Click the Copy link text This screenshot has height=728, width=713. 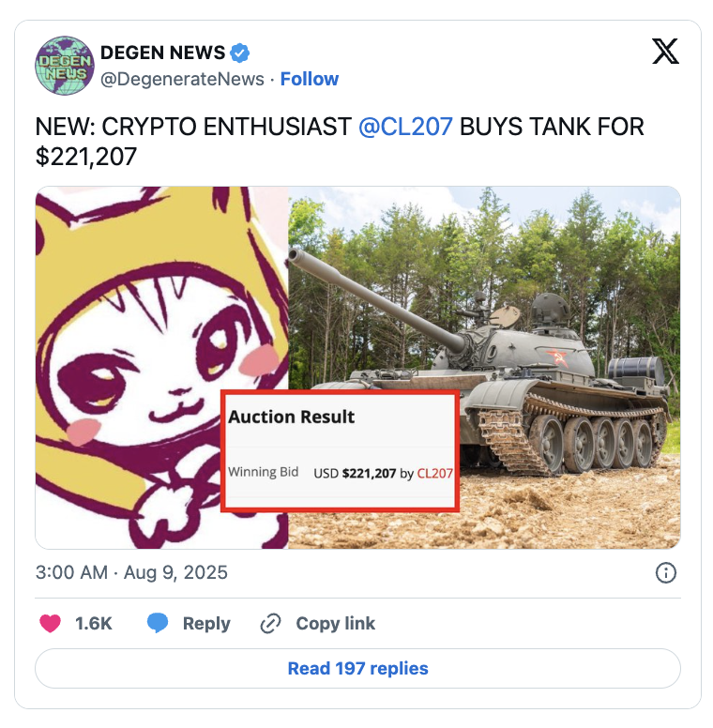click(335, 624)
